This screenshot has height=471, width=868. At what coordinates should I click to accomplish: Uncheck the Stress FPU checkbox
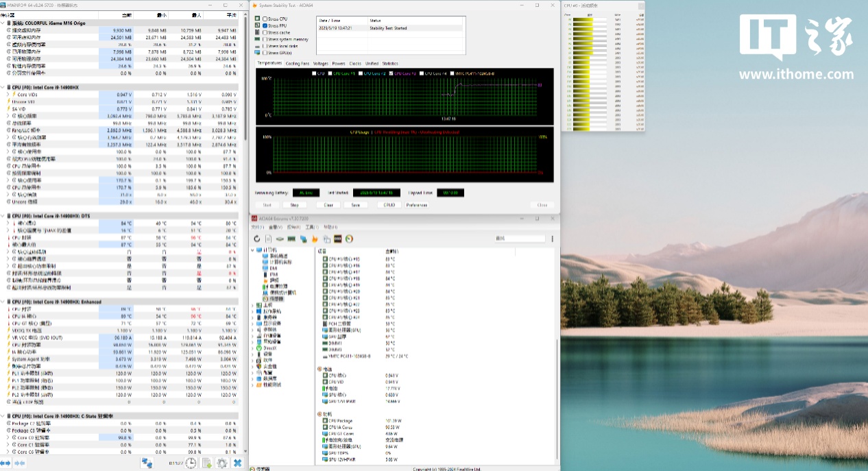(x=265, y=25)
